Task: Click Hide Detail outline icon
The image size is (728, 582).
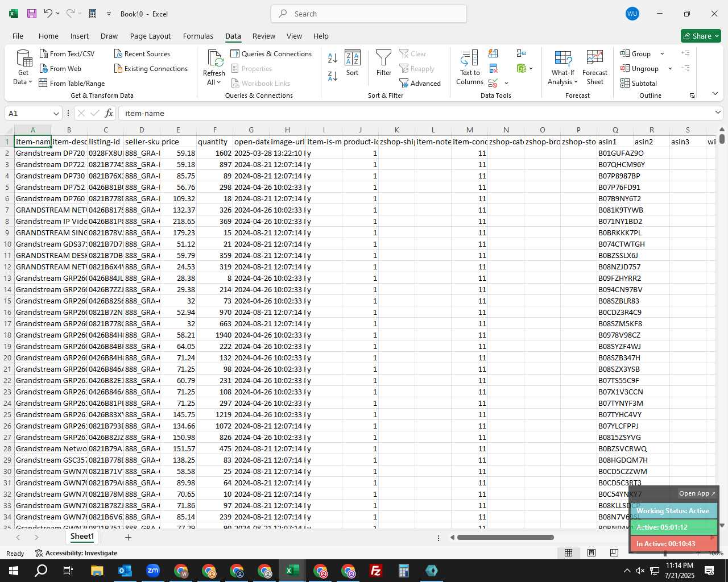Action: point(685,68)
